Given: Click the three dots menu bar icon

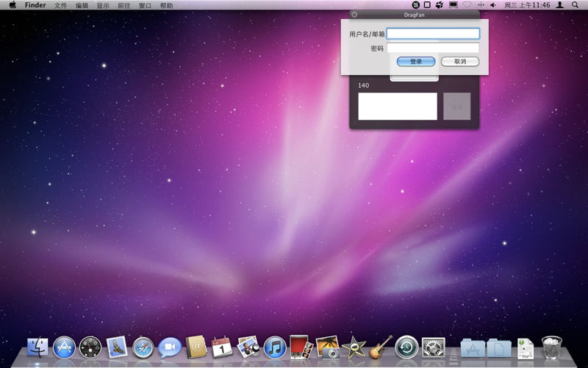Looking at the screenshot, I should [x=481, y=5].
